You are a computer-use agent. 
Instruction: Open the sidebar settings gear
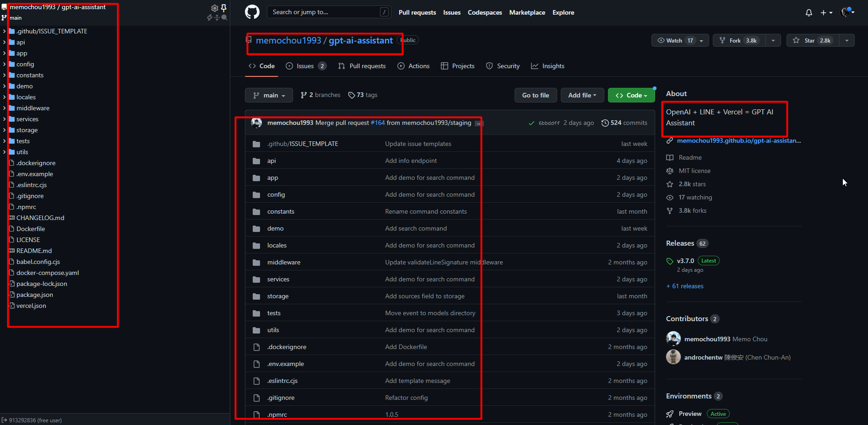coord(214,8)
